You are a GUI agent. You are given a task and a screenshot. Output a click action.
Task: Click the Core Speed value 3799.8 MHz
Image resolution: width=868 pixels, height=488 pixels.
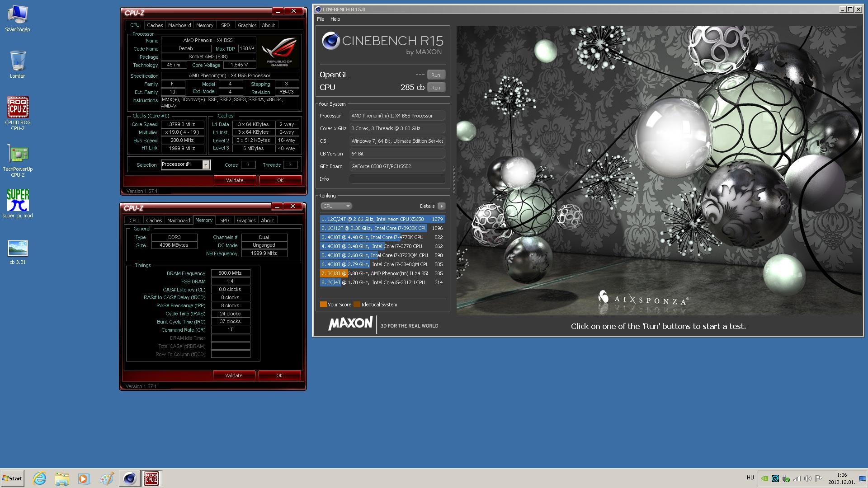[182, 124]
